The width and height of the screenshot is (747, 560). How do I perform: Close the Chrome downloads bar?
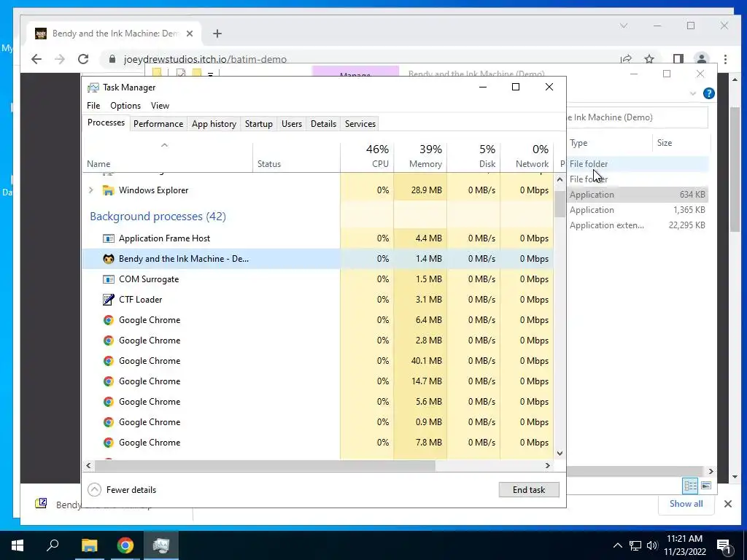pos(728,504)
